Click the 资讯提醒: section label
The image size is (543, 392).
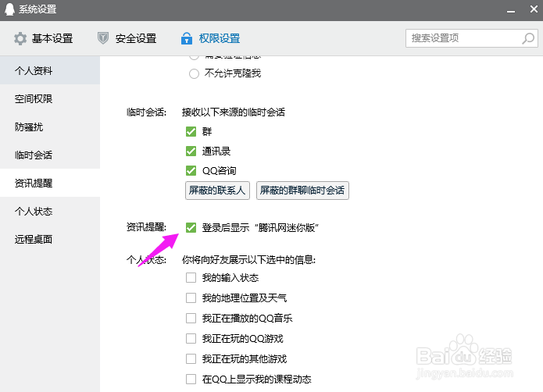(x=146, y=227)
